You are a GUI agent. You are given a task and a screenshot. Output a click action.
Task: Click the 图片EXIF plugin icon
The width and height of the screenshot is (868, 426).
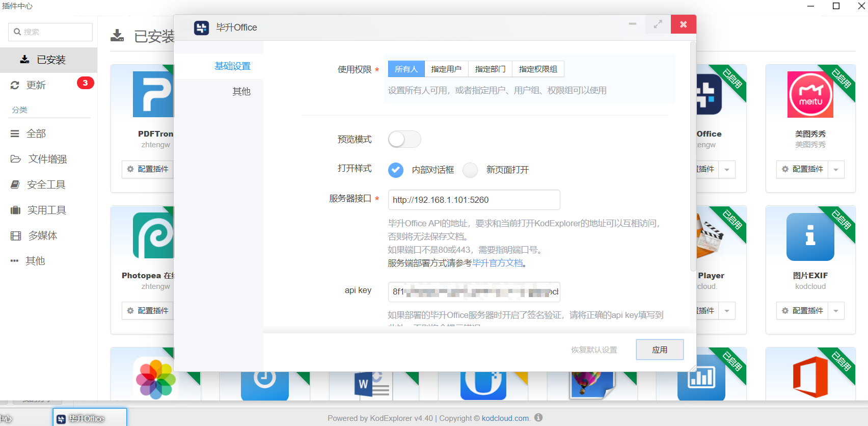pos(810,237)
